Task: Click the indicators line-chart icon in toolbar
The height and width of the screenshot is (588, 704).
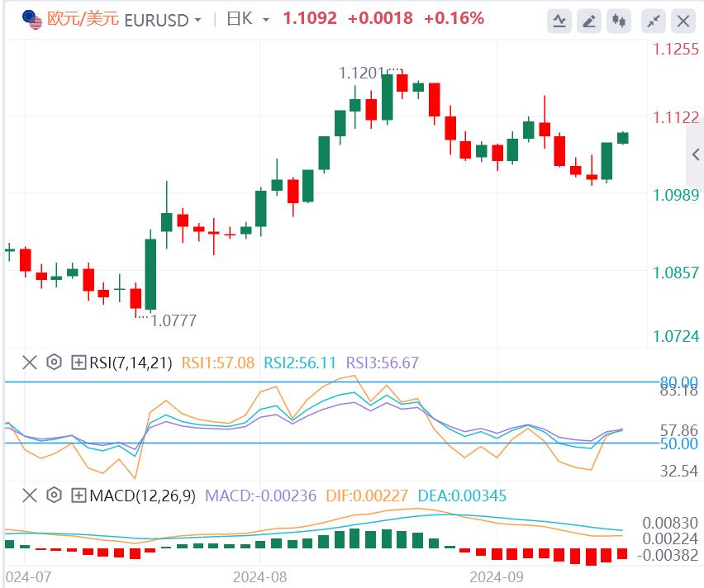Action: coord(560,21)
